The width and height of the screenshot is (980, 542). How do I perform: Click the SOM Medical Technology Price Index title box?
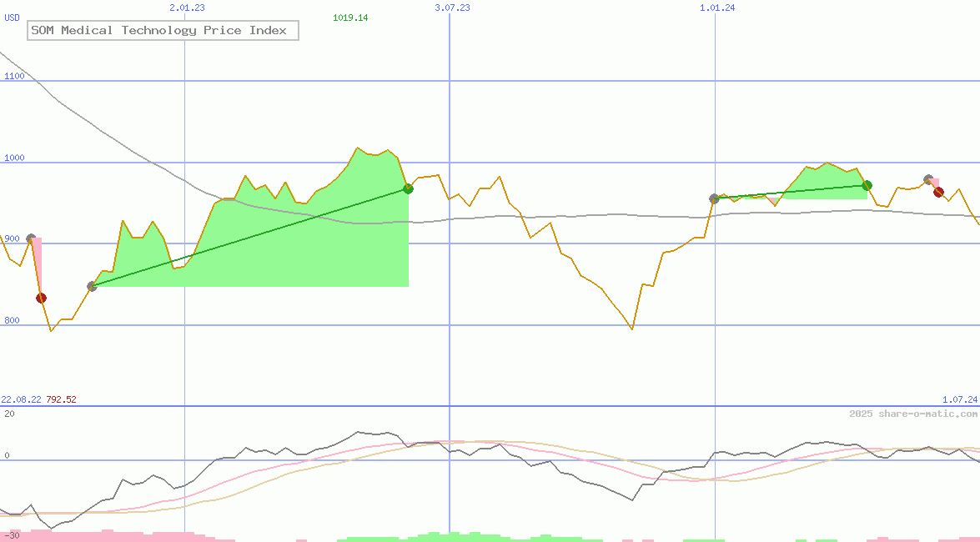point(163,30)
